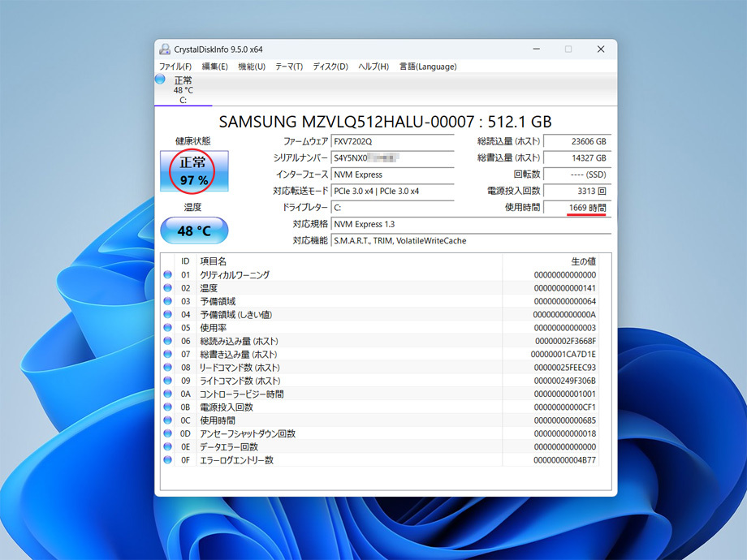Click status orb for リードコマンド数 row
The height and width of the screenshot is (560, 747).
168,368
